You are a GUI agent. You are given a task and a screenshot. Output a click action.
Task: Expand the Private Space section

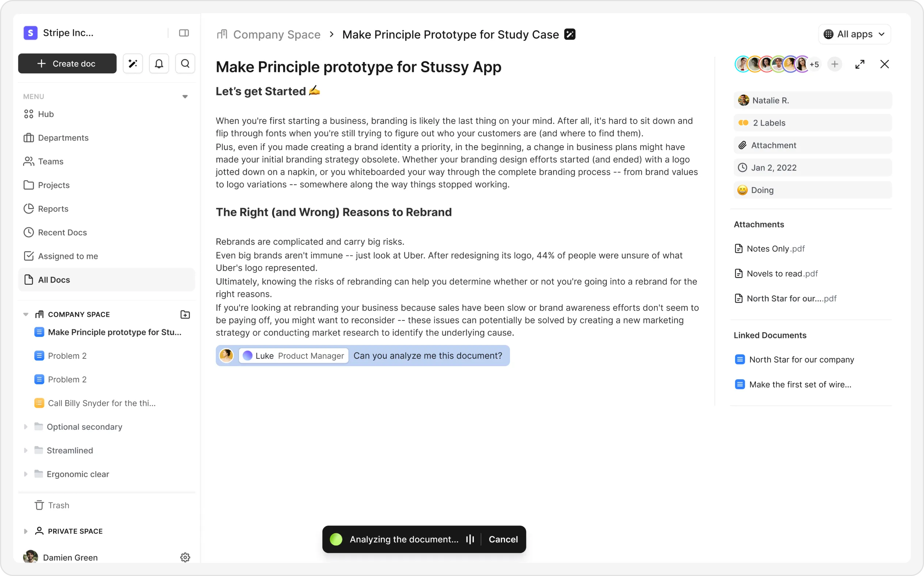pos(26,531)
